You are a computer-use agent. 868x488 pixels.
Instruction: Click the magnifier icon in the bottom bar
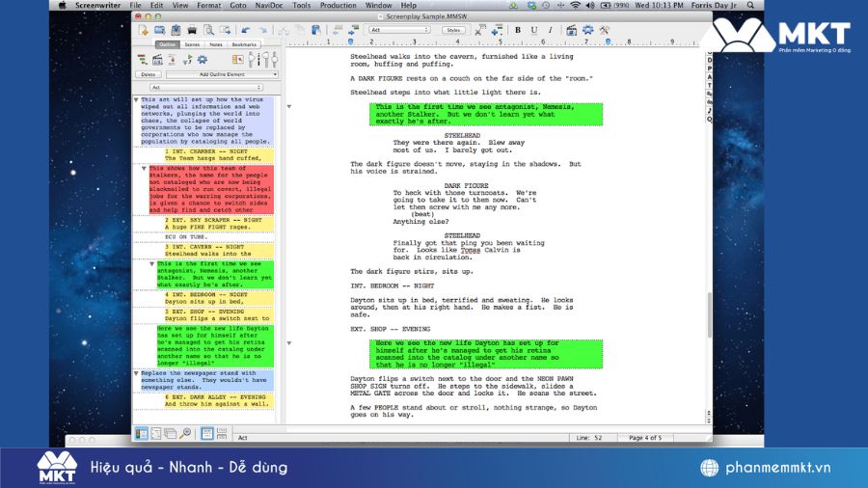point(185,433)
